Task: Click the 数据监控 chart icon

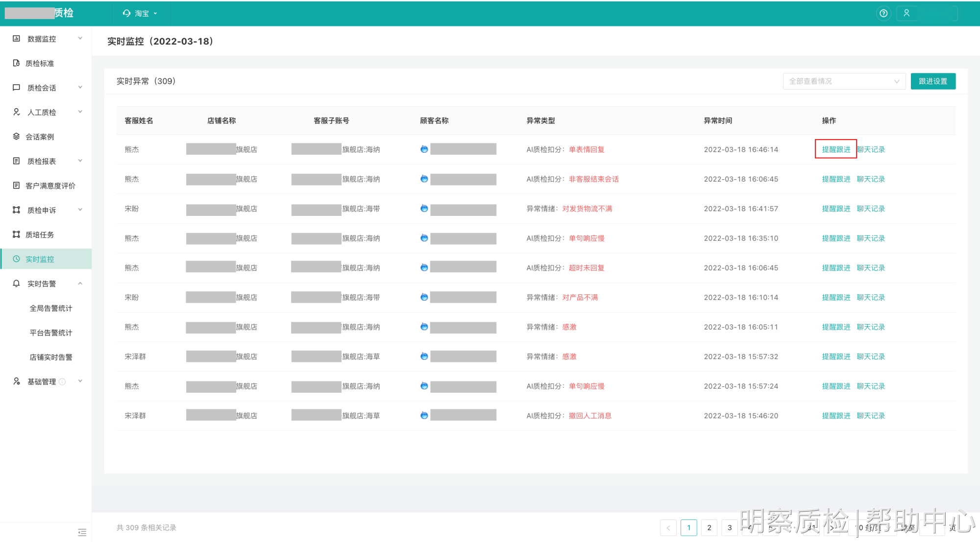Action: [16, 38]
